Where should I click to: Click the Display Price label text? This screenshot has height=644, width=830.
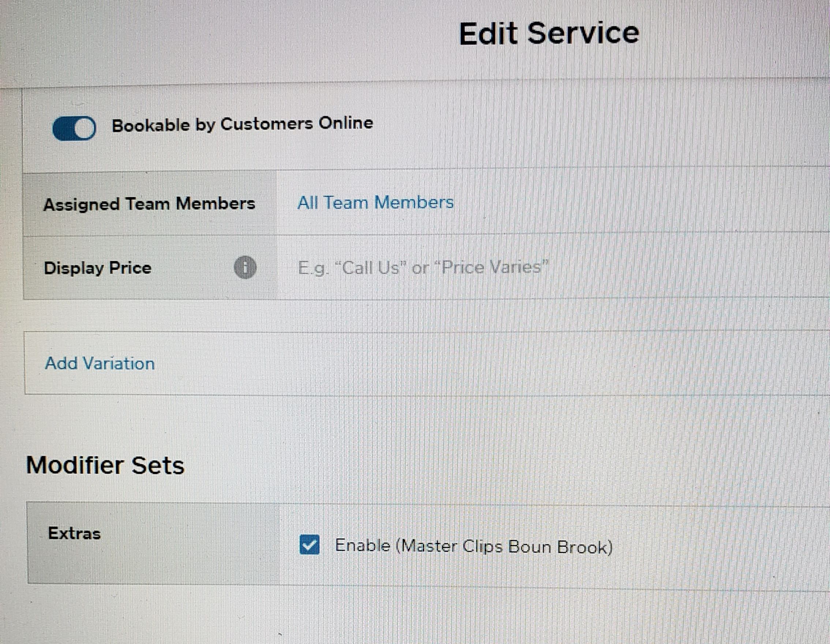click(98, 268)
